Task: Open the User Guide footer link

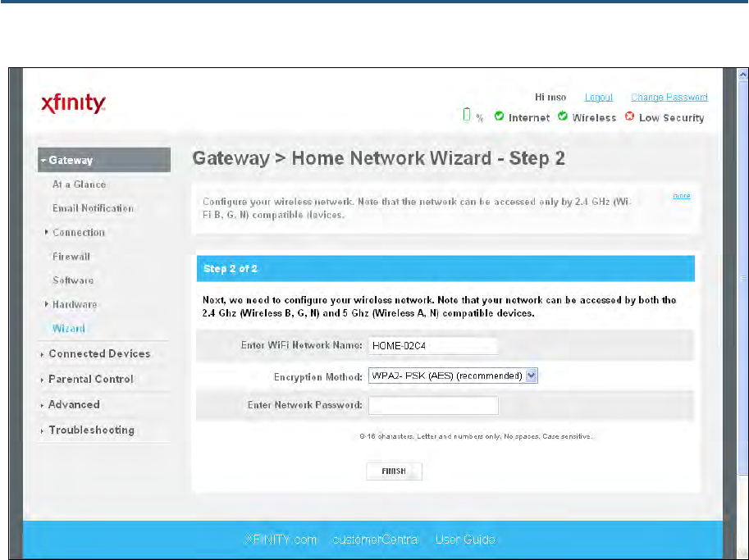Action: click(x=465, y=540)
